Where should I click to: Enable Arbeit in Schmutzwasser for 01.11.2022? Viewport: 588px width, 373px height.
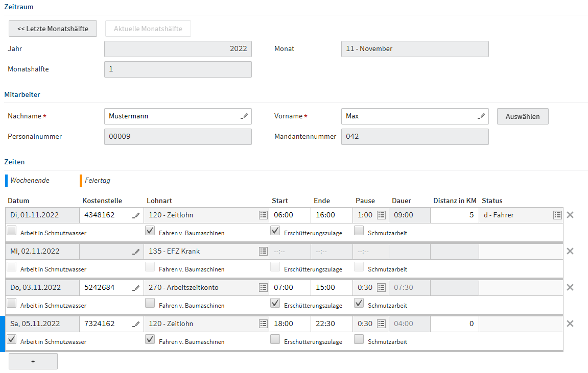[12, 231]
